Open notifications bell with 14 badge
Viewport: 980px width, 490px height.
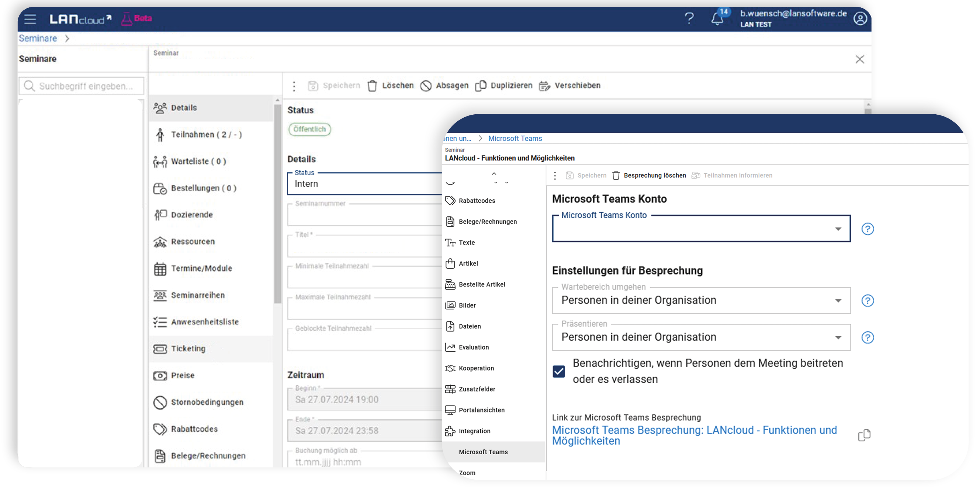pyautogui.click(x=717, y=18)
